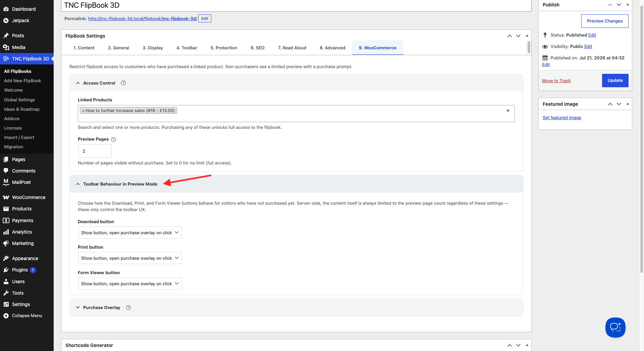This screenshot has width=644, height=351.
Task: Edit the permalink slug
Action: pyautogui.click(x=205, y=18)
